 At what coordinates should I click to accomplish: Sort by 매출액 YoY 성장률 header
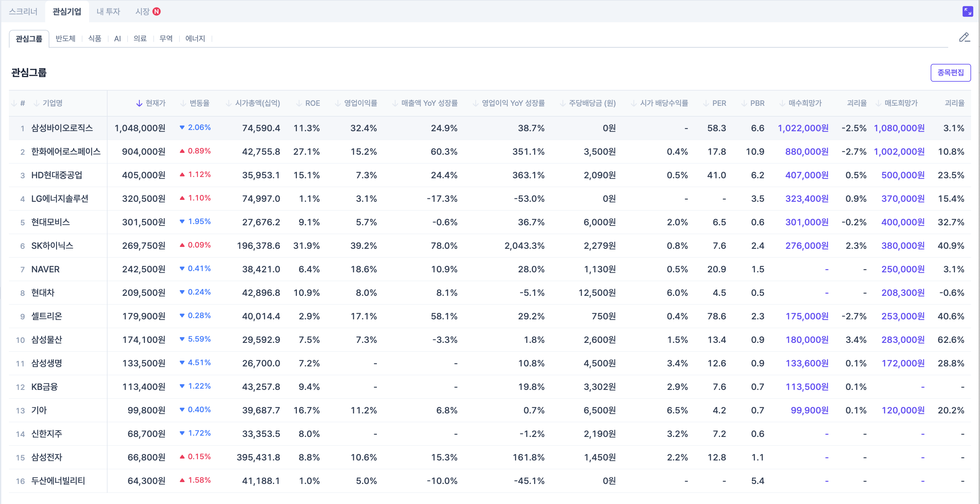tap(429, 103)
